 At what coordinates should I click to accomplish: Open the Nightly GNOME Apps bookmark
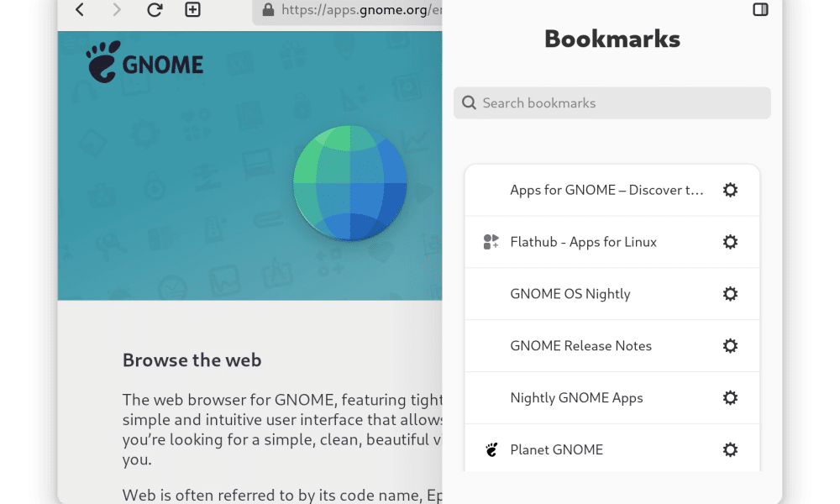tap(612, 398)
